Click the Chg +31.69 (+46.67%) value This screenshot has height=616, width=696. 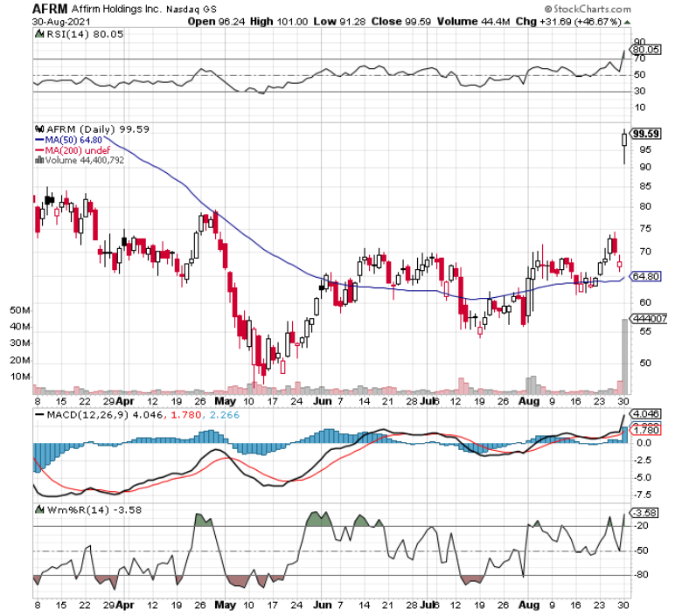pyautogui.click(x=568, y=21)
